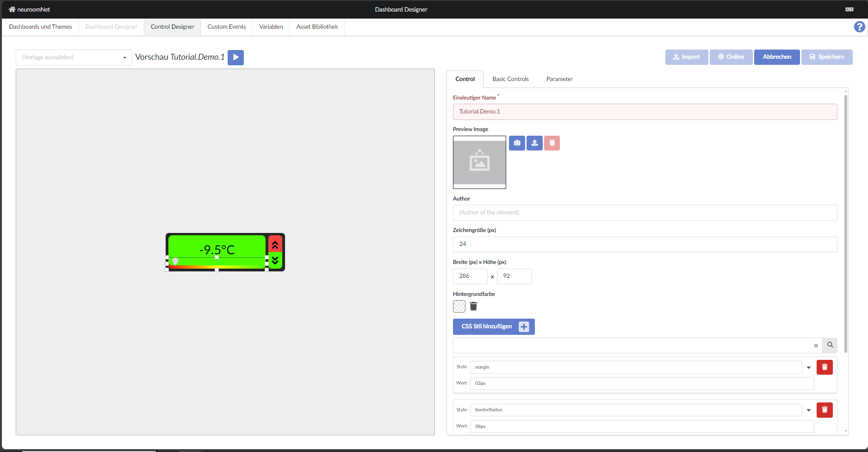Take preview image snapshot with camera icon
The image size is (868, 452).
[x=517, y=143]
